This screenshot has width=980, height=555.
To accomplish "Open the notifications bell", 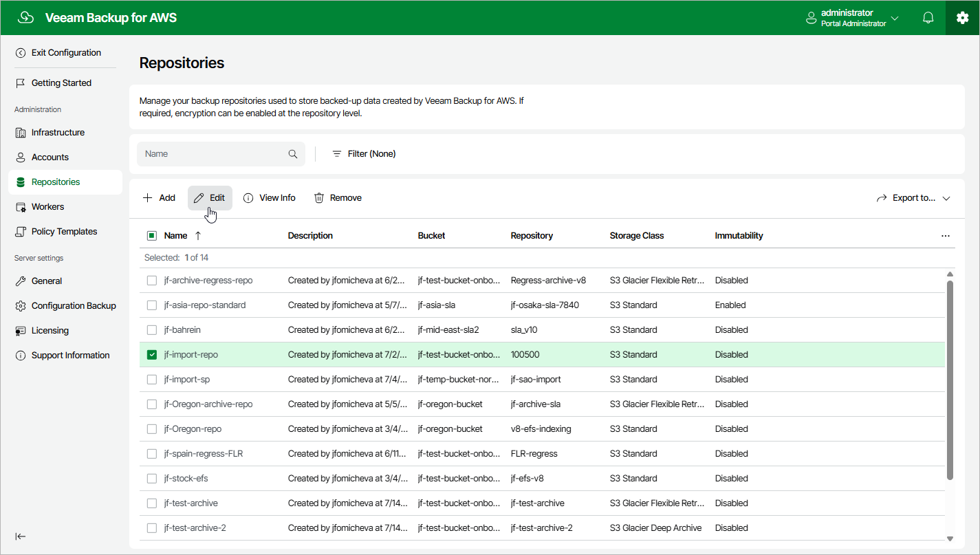I will (x=928, y=18).
